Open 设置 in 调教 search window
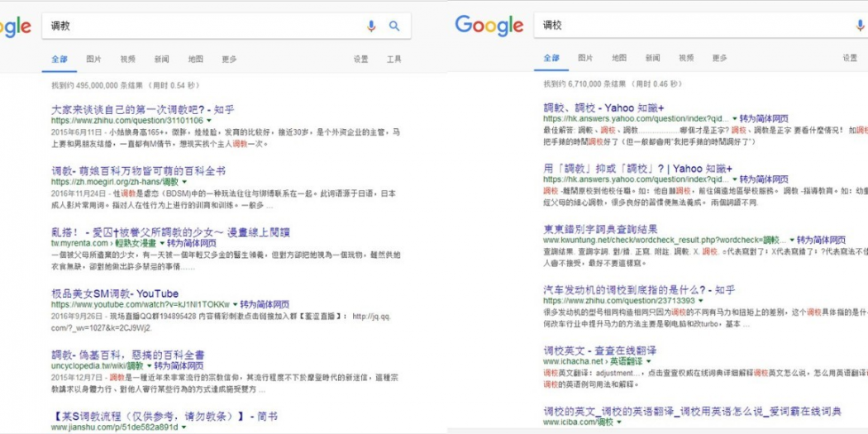Screen dimensions: 868x434 (361, 60)
